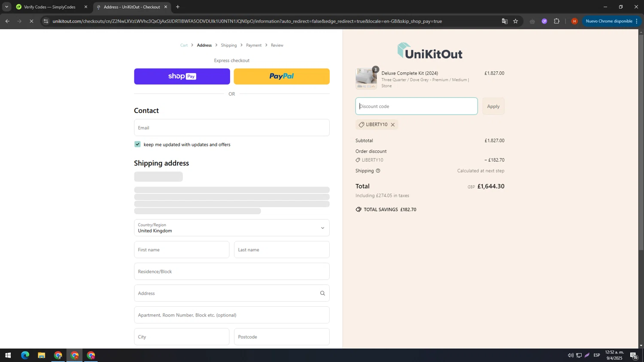Click the Address breadcrumb step
This screenshot has width=644, height=362.
click(204, 45)
